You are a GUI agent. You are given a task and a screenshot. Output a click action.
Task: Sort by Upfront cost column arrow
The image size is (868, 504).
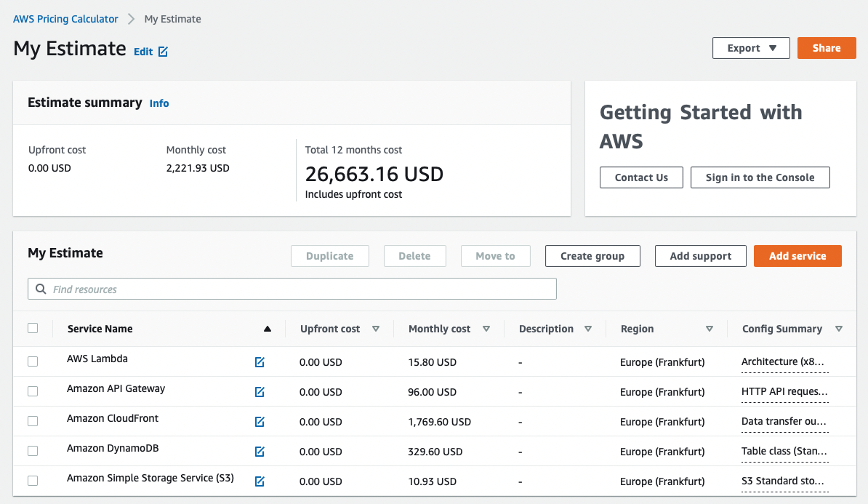(376, 329)
